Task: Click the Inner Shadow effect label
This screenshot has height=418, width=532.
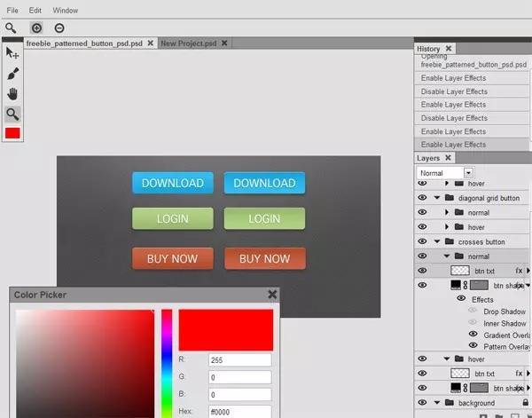Action: point(505,324)
